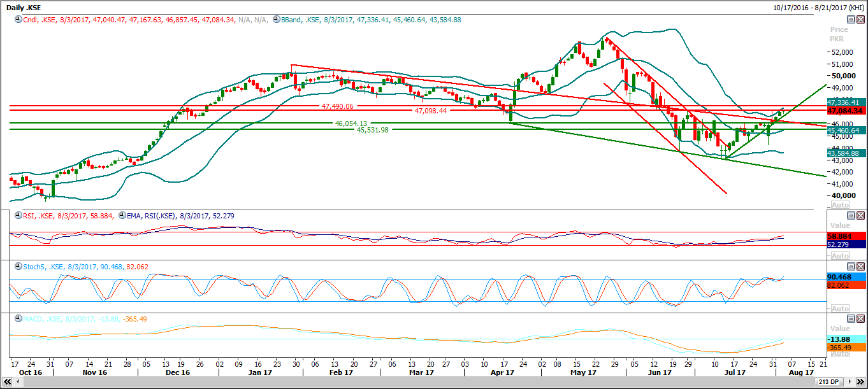Toggle Auto scale on RSI pane
Image resolution: width=868 pixels, height=389 pixels.
point(840,257)
